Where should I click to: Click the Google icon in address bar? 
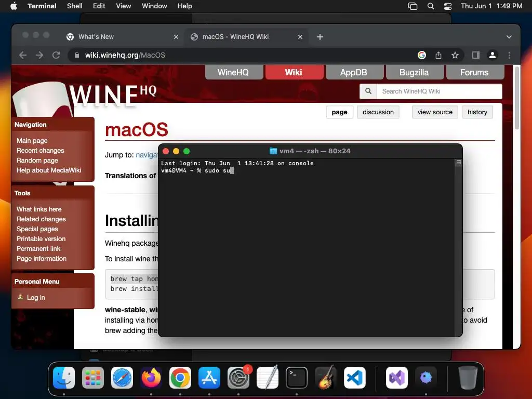[x=422, y=55]
